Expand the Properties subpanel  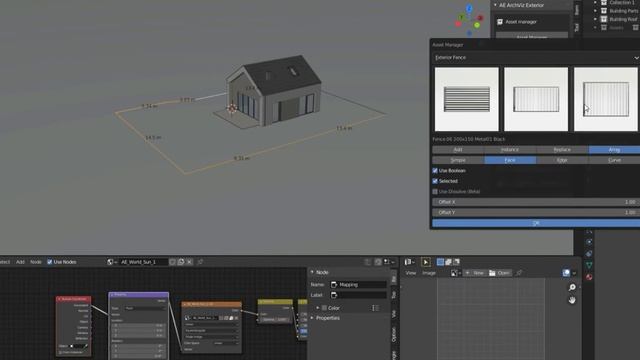[x=312, y=318]
